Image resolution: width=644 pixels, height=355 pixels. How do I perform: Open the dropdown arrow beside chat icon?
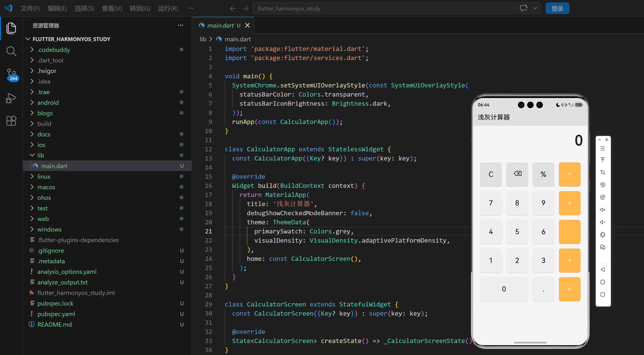(535, 8)
